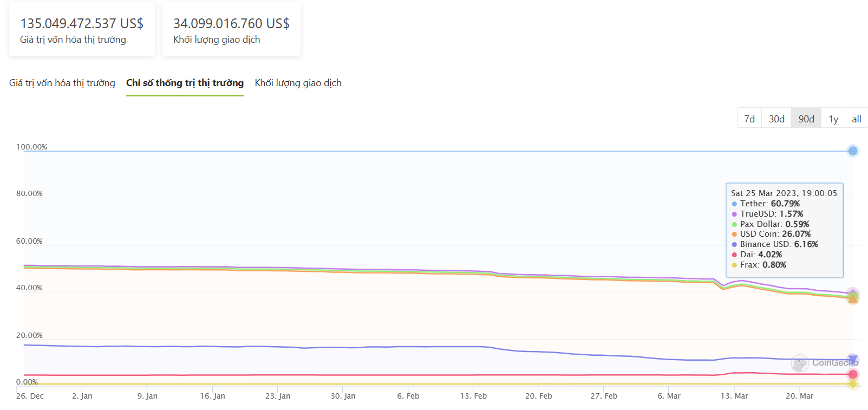Viewport: 868px width, 410px height.
Task: Click tooltip row 'TrueUSD: 1.57%'
Action: [767, 214]
